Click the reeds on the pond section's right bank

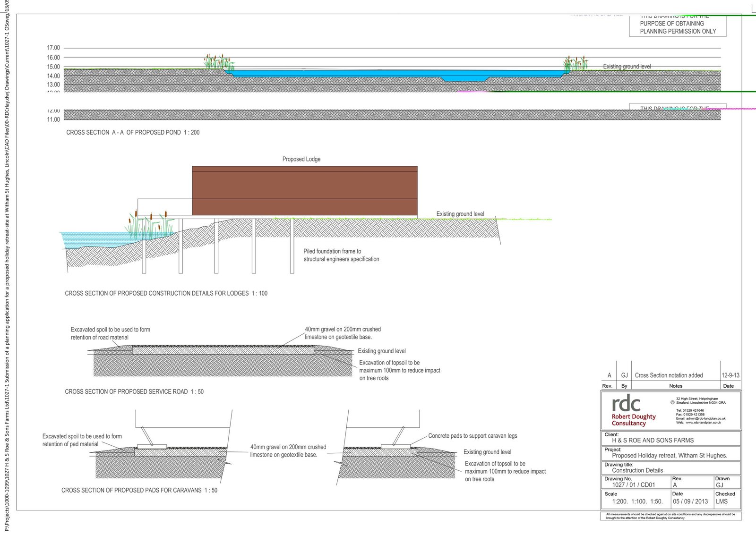point(576,63)
